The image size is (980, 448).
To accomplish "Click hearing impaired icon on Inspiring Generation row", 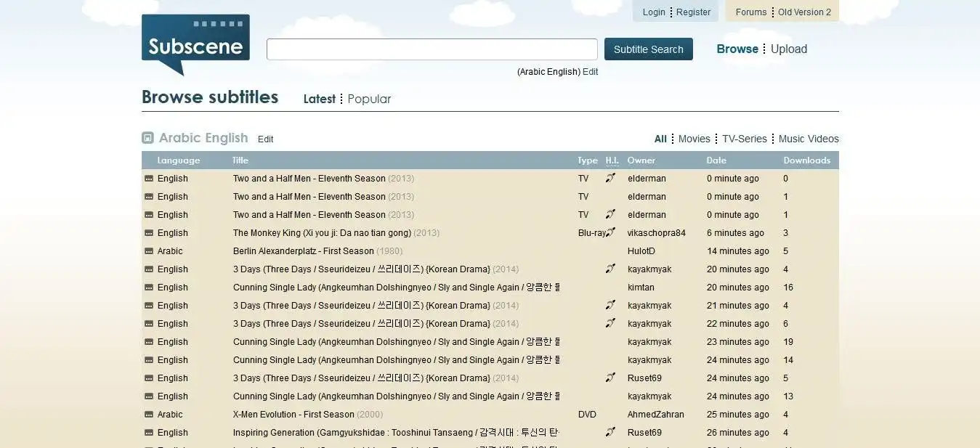I will [x=611, y=432].
